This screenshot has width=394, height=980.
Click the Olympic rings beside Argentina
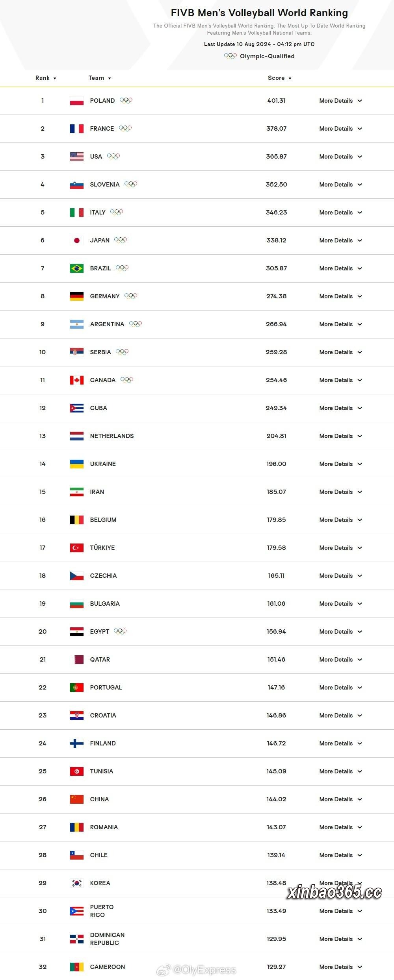[x=136, y=324]
